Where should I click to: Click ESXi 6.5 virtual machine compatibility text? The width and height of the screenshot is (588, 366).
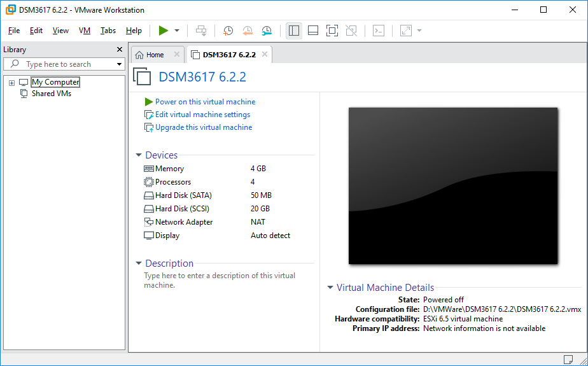click(x=463, y=319)
